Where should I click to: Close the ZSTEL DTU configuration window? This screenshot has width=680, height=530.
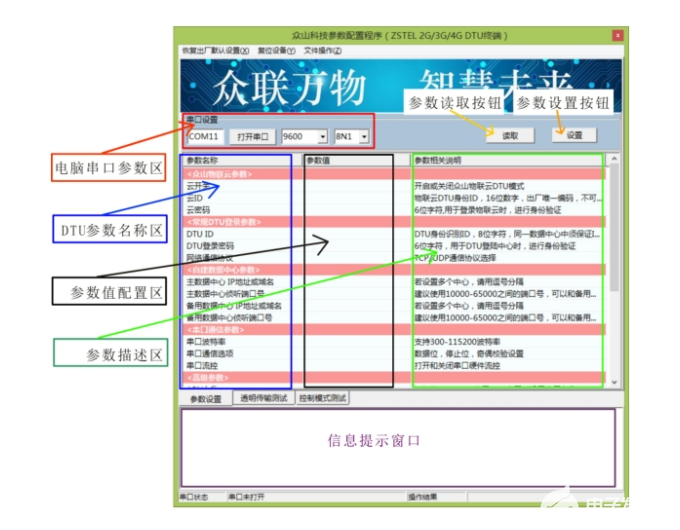coord(618,35)
